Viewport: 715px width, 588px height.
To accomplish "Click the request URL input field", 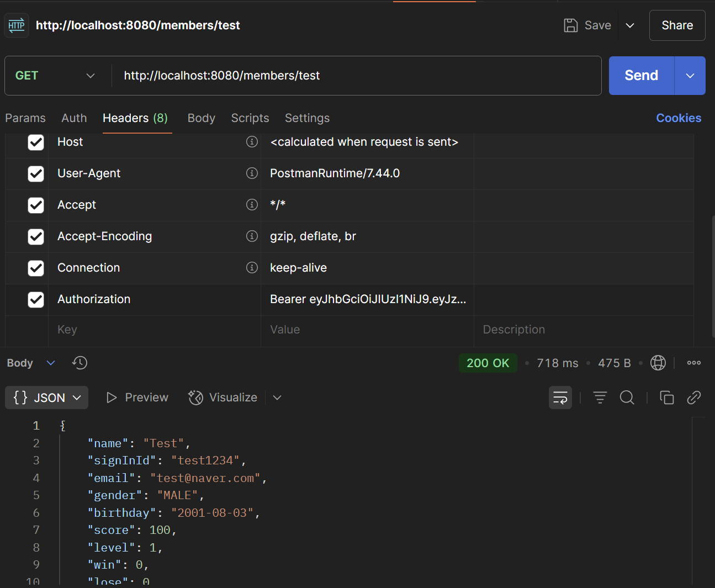I will click(x=357, y=76).
